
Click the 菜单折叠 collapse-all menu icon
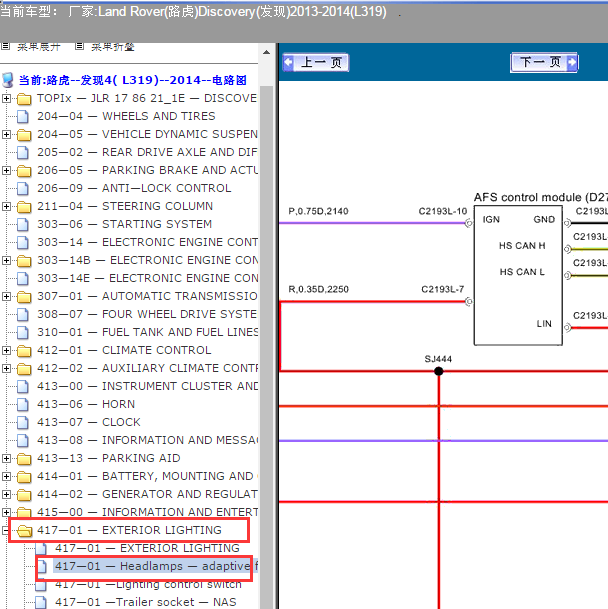pos(79,46)
